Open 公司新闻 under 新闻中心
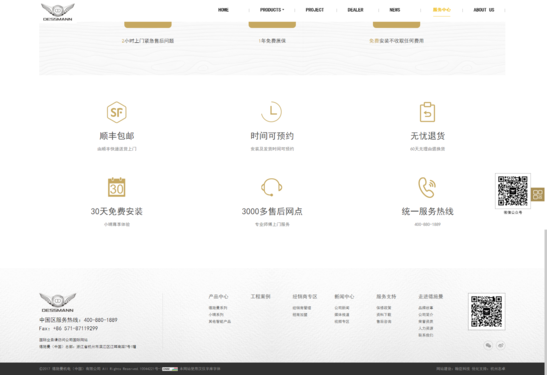The image size is (547, 375). tap(342, 308)
